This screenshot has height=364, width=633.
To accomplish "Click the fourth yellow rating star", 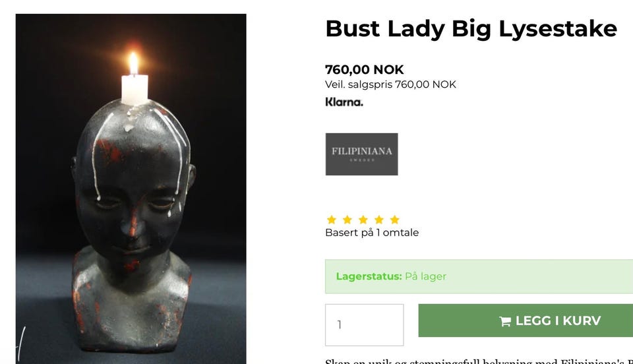I will (x=378, y=220).
